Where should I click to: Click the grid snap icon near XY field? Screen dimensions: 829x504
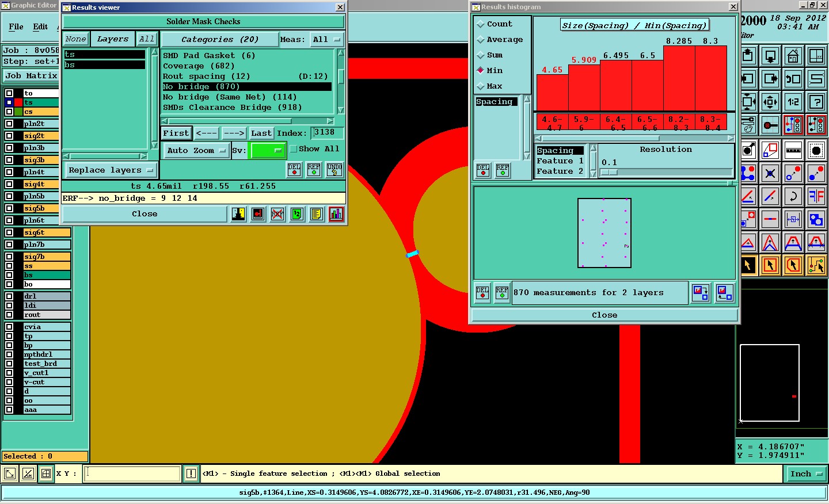coord(45,474)
